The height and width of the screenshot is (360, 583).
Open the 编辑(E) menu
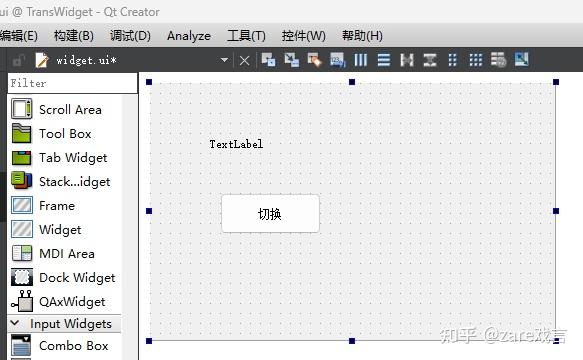coord(19,36)
